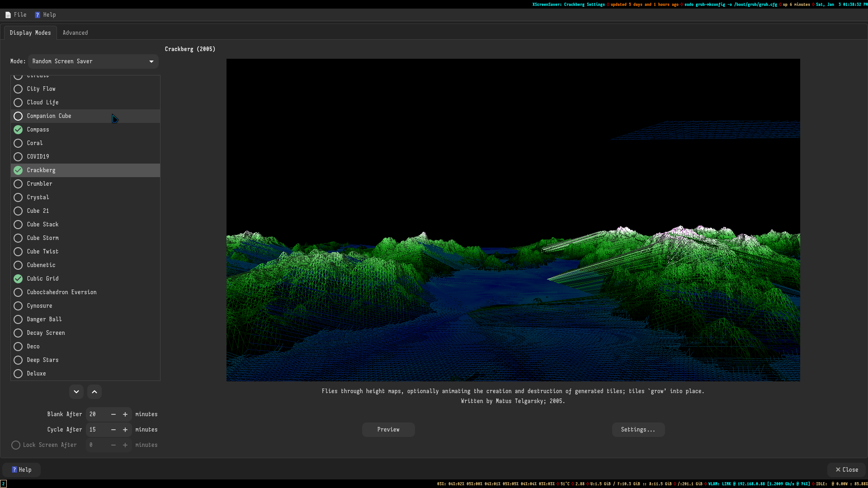Click workspace 2 indicator in status bar
The height and width of the screenshot is (488, 868).
click(x=4, y=483)
